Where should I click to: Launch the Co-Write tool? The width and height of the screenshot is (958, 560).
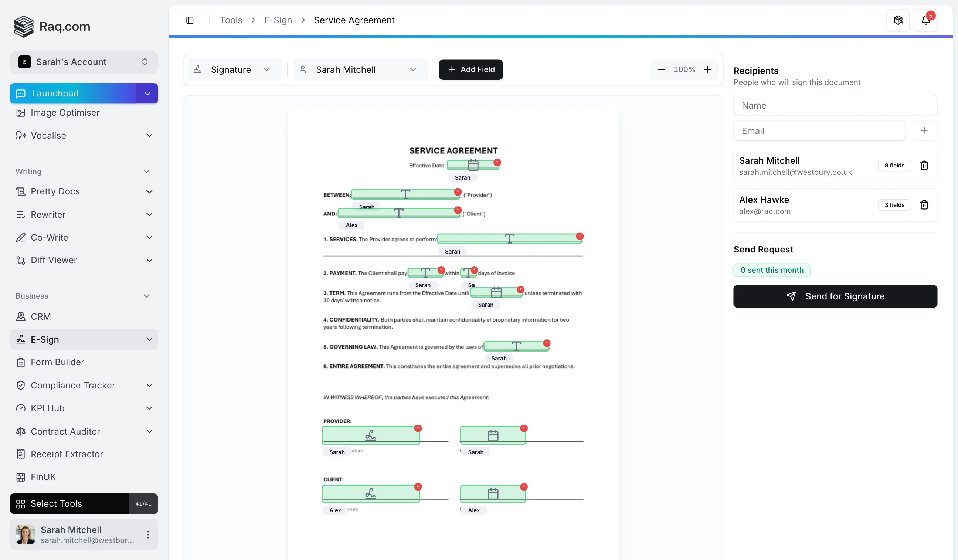(50, 237)
